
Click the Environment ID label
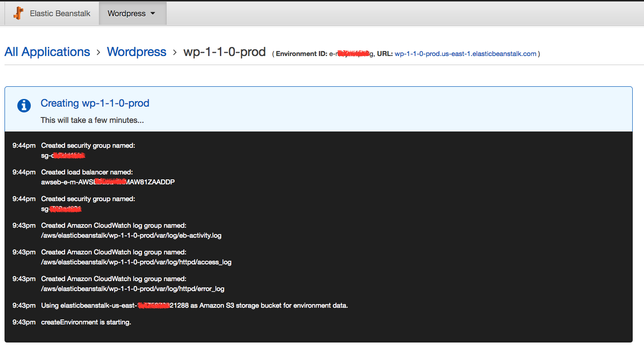coord(301,54)
